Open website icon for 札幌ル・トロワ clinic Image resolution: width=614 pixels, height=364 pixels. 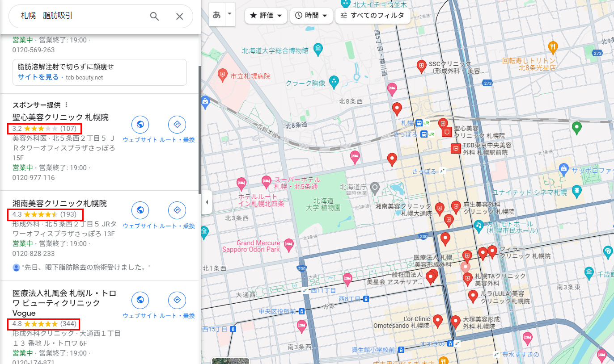pos(140,301)
